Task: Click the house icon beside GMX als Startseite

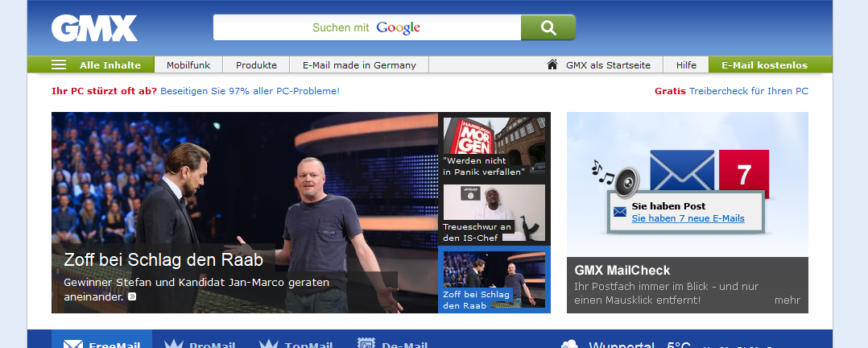Action: [552, 64]
